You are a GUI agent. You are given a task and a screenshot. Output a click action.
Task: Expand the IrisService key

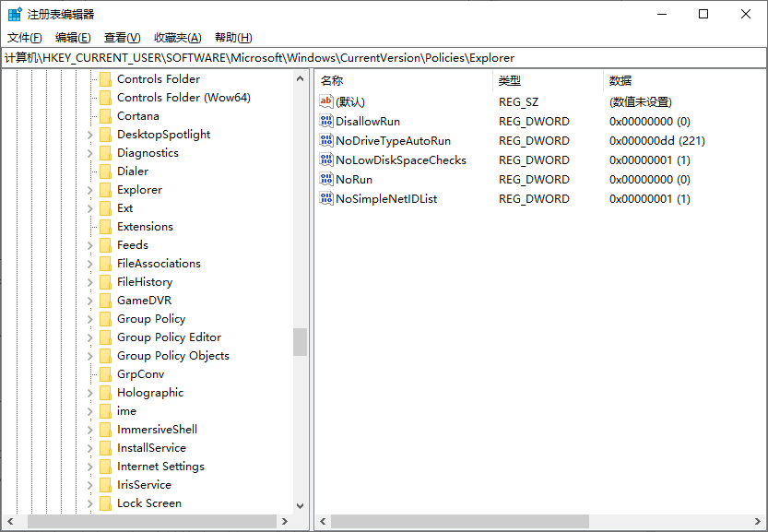coord(90,486)
